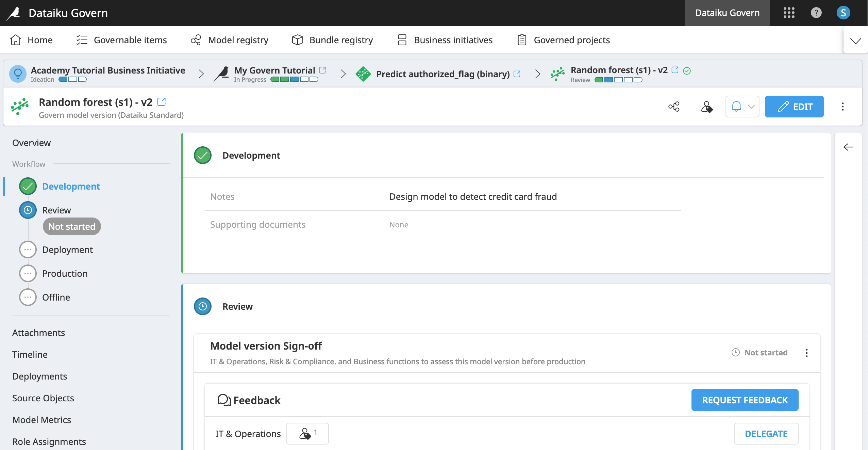Viewport: 868px width, 450px height.
Task: Expand the navigation bar chevron
Action: click(855, 41)
